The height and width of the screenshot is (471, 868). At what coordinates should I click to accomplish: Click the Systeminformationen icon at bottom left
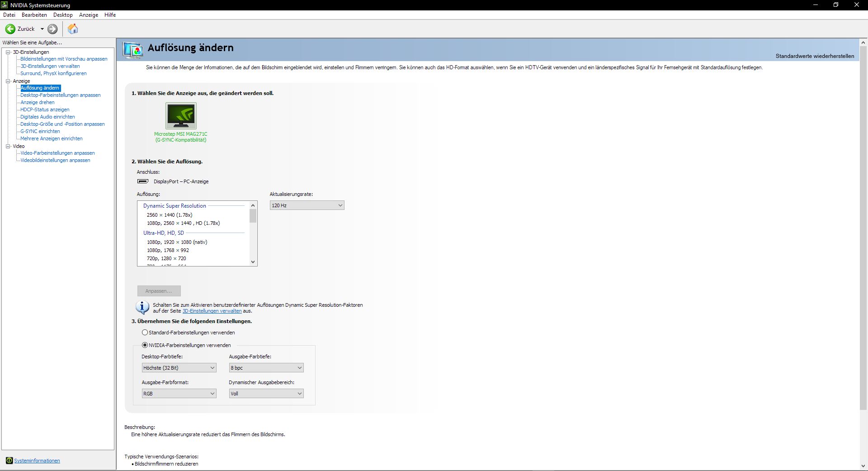(9, 461)
